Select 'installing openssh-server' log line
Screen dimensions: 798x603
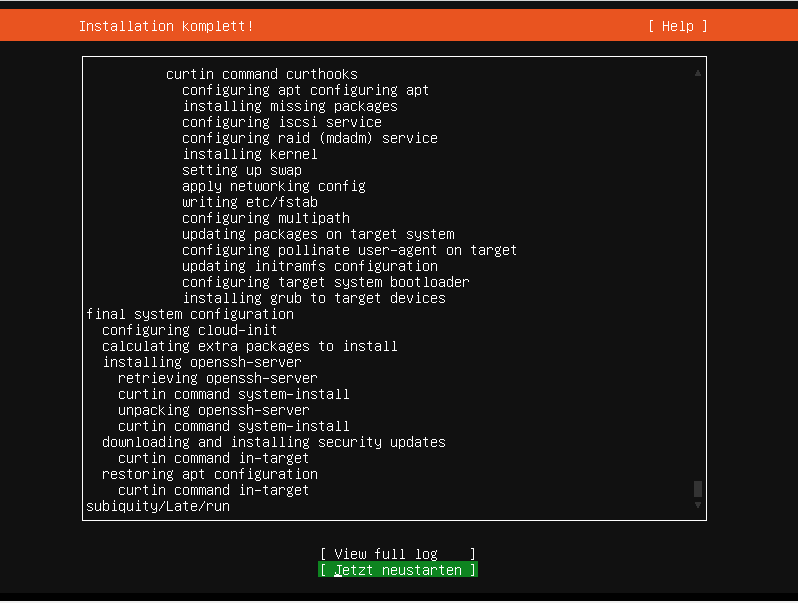click(202, 362)
